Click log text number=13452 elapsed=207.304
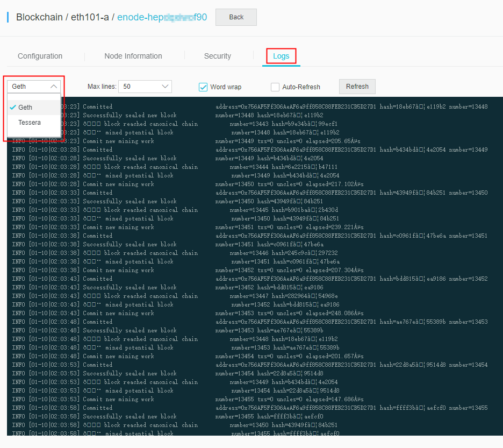The height and width of the screenshot is (448, 503). (x=289, y=270)
